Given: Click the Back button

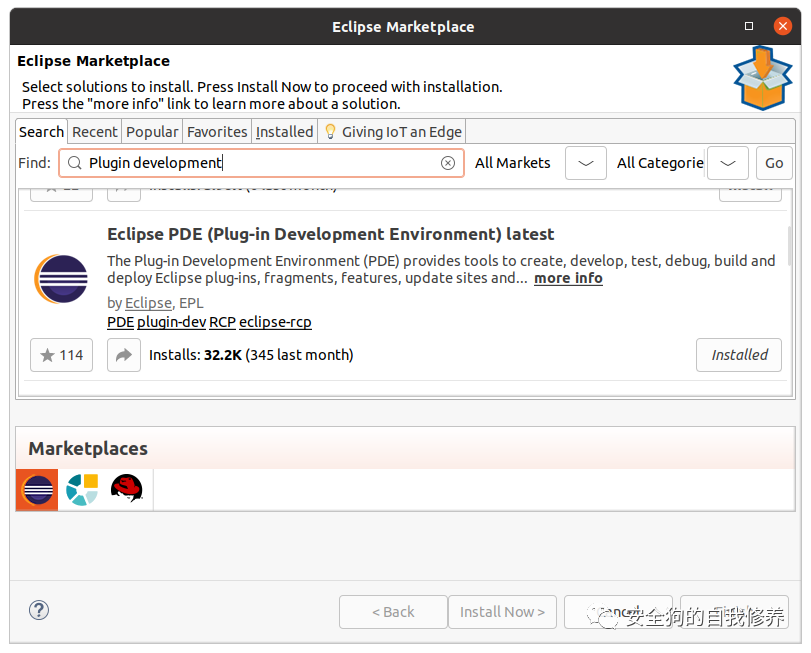Looking at the screenshot, I should point(393,612).
